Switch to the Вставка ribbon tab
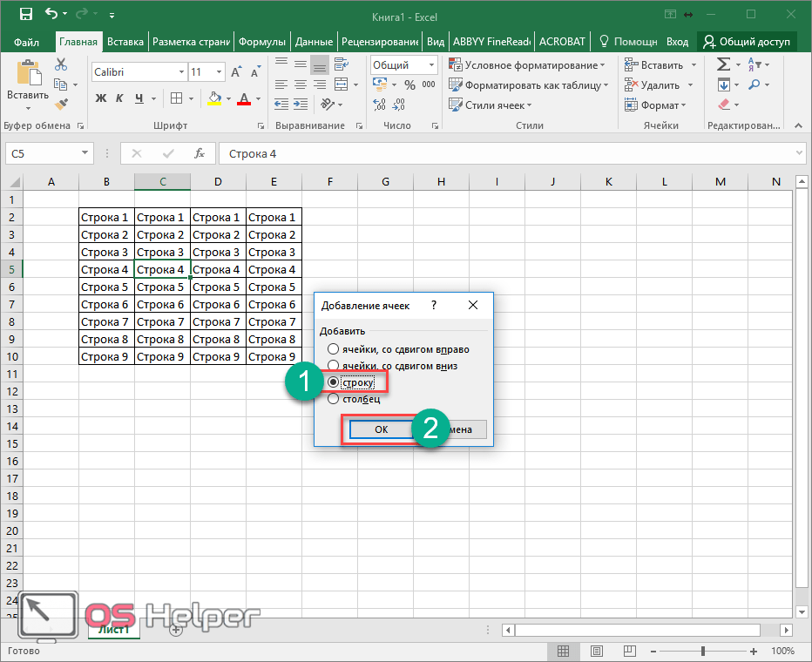The width and height of the screenshot is (812, 662). pos(126,41)
